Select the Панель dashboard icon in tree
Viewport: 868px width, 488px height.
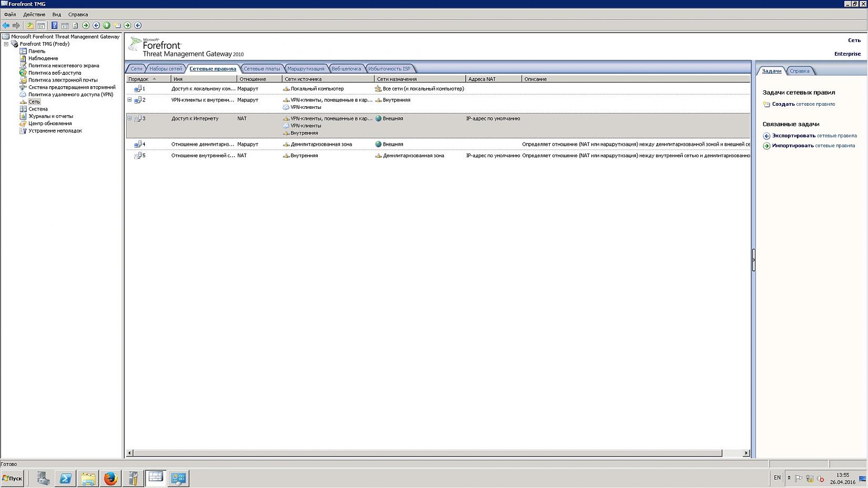coord(23,51)
